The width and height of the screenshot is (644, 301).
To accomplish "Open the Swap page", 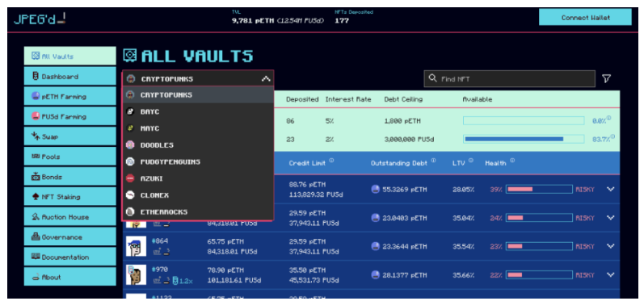I will [x=69, y=136].
